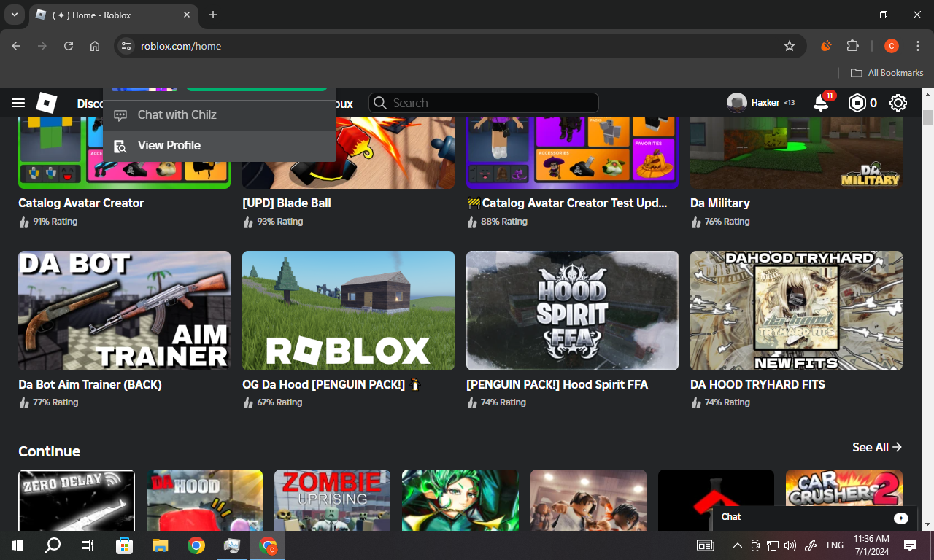Open Da Hood Tryhard Fits thumbnail
934x560 pixels.
click(x=796, y=311)
